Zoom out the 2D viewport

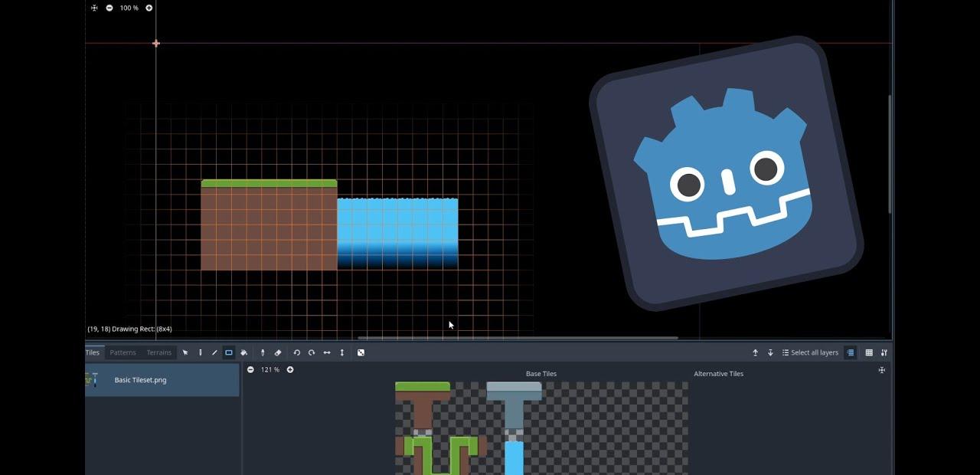[109, 8]
